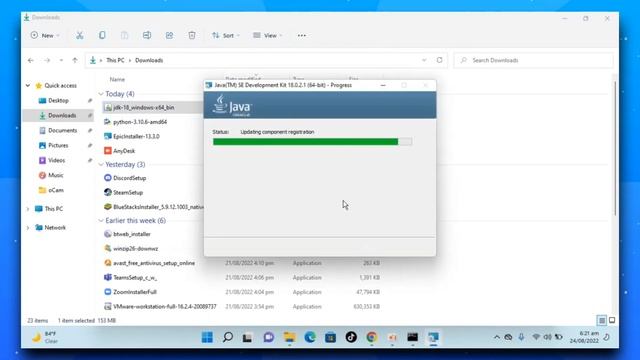
Task: Select Documents in navigation pane
Action: [x=62, y=130]
